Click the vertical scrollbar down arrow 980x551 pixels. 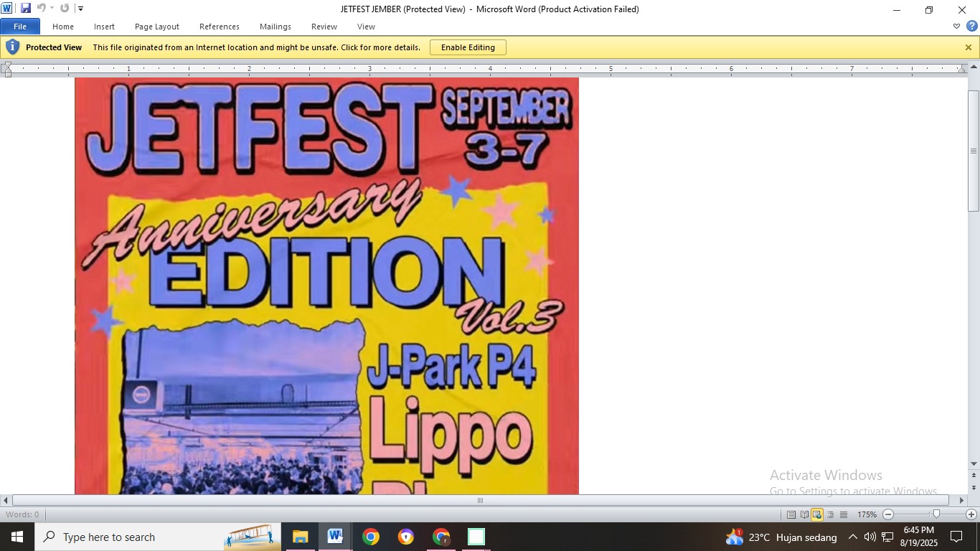(x=974, y=463)
